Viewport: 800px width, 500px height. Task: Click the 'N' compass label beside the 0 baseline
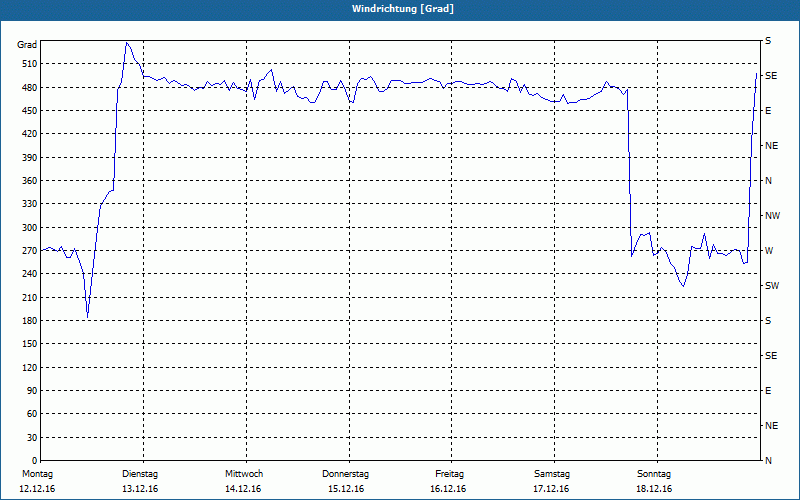(x=769, y=461)
